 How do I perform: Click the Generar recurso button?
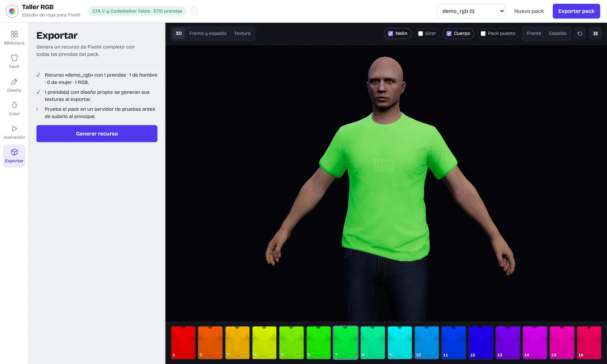(x=97, y=133)
